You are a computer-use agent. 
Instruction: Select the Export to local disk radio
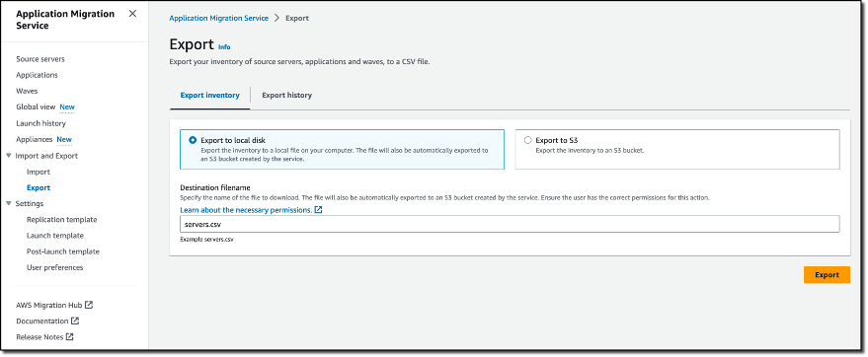(x=193, y=140)
